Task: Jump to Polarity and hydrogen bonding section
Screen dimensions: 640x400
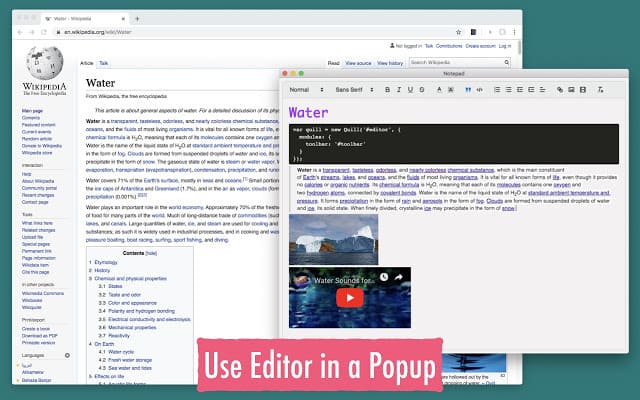Action: [141, 311]
